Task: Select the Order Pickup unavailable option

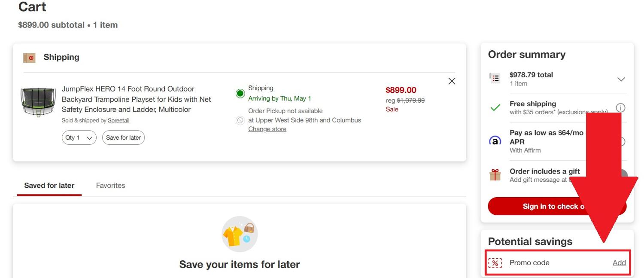Action: 240,120
